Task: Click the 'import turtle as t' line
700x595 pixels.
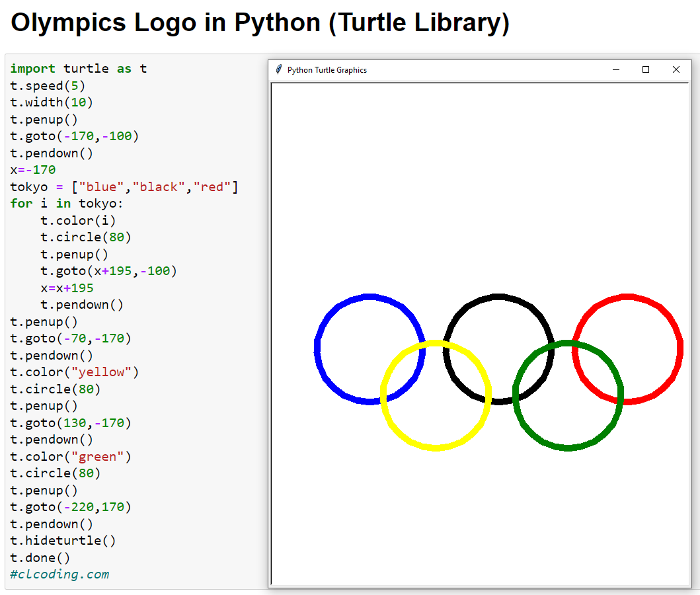Action: (x=79, y=69)
